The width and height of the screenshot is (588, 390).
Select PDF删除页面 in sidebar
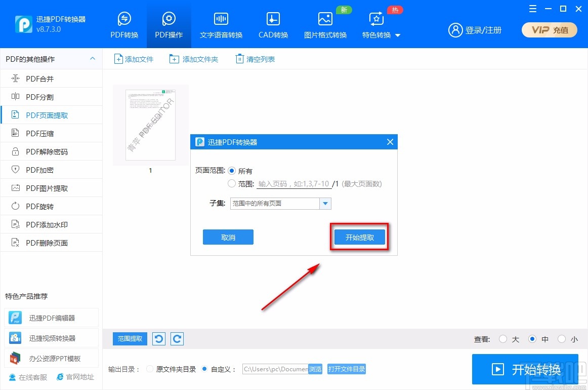click(x=52, y=243)
